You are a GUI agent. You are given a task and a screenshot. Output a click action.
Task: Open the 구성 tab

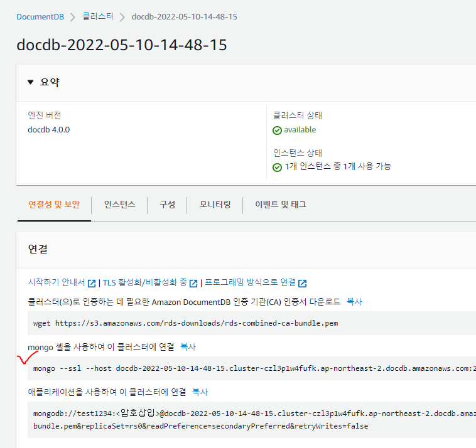coord(167,205)
